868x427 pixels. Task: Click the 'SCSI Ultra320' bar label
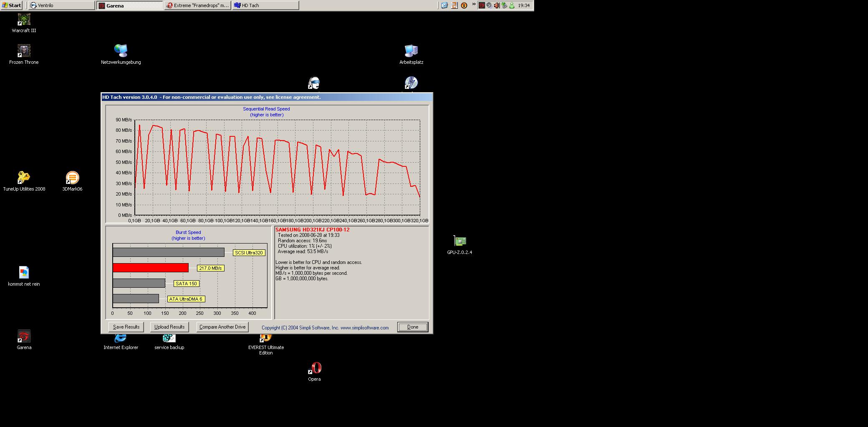[x=249, y=253]
